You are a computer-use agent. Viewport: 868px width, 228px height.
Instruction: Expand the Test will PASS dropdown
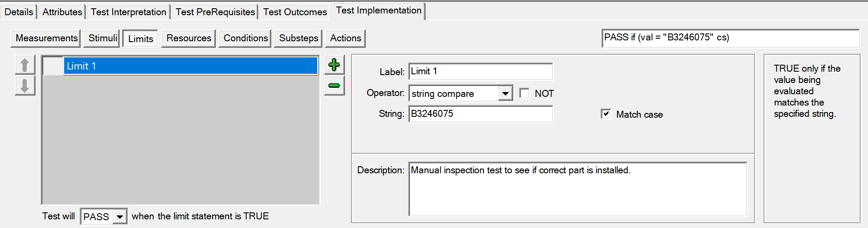[120, 216]
